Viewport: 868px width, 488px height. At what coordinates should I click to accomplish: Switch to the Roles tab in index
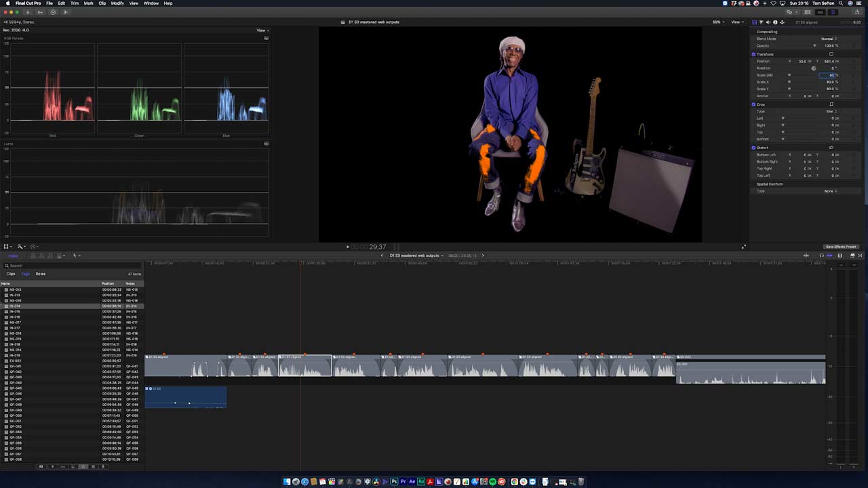pyautogui.click(x=41, y=274)
